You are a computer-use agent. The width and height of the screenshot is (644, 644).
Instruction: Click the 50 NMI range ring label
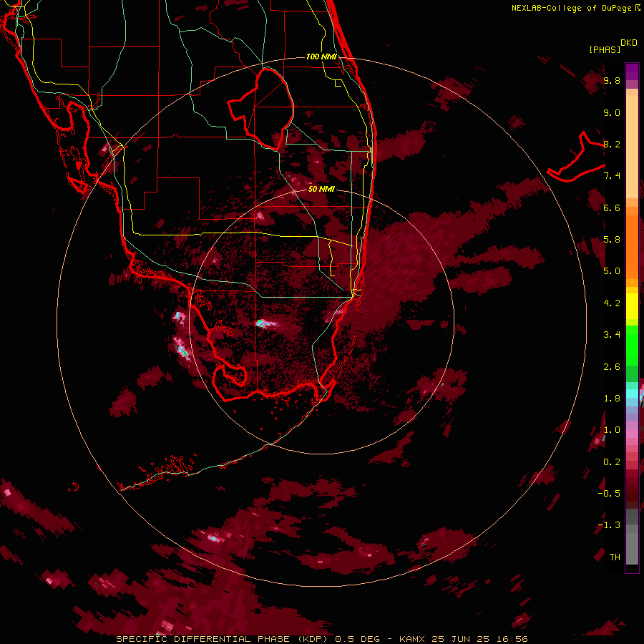(321, 190)
